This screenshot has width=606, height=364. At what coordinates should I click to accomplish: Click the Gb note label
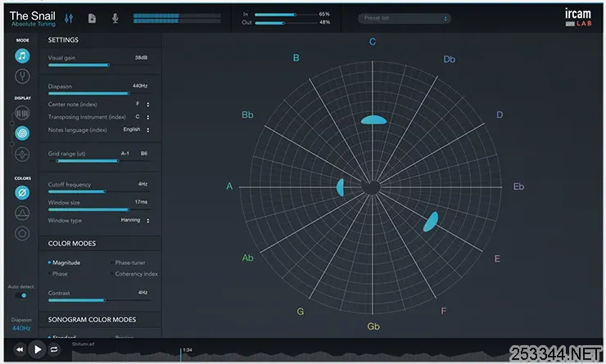pyautogui.click(x=373, y=326)
